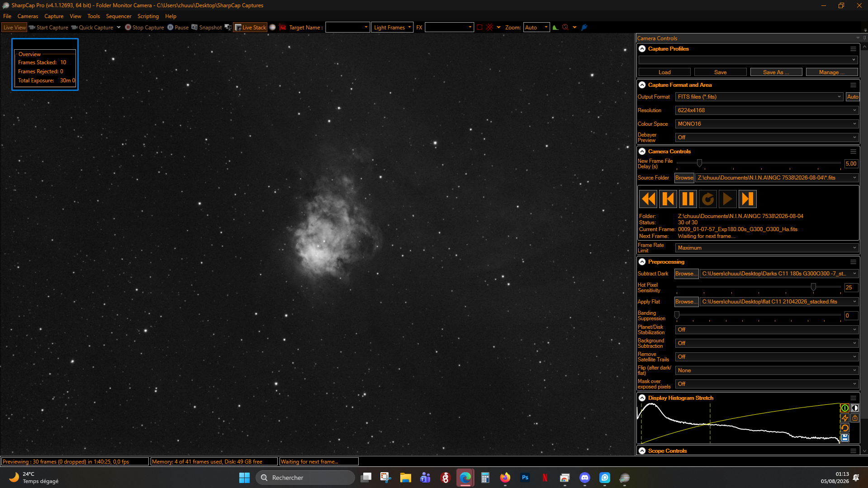The width and height of the screenshot is (868, 488).
Task: Open the Background Subtraction dropdown
Action: [x=767, y=343]
